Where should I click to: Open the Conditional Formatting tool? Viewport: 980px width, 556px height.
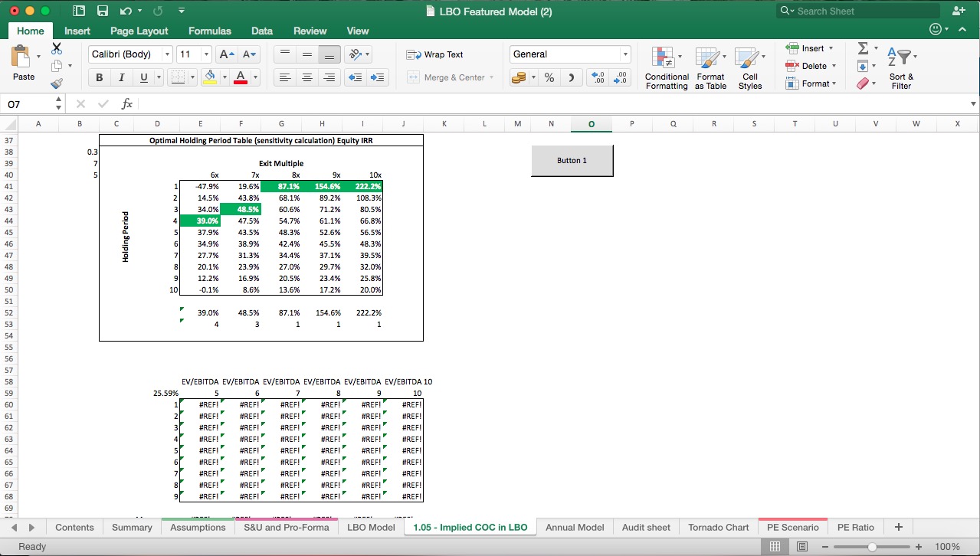(x=666, y=67)
